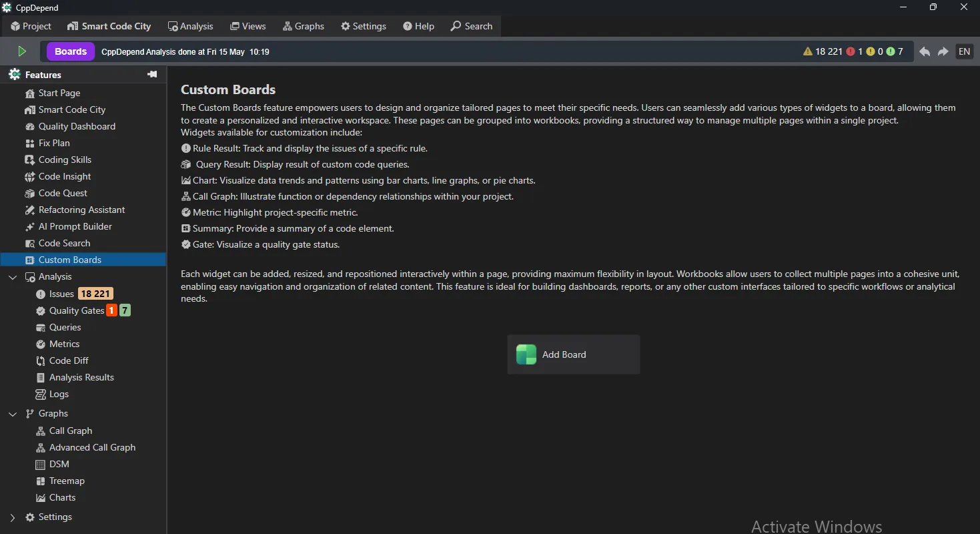Click the Settings gear icon in the sidebar
Viewport: 980px width, 534px height.
(29, 517)
